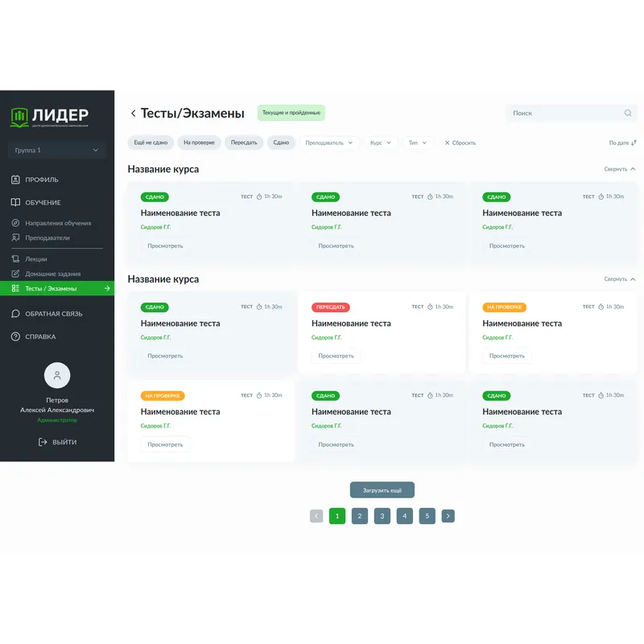Collapse the first course section with Свернуть

tap(619, 169)
